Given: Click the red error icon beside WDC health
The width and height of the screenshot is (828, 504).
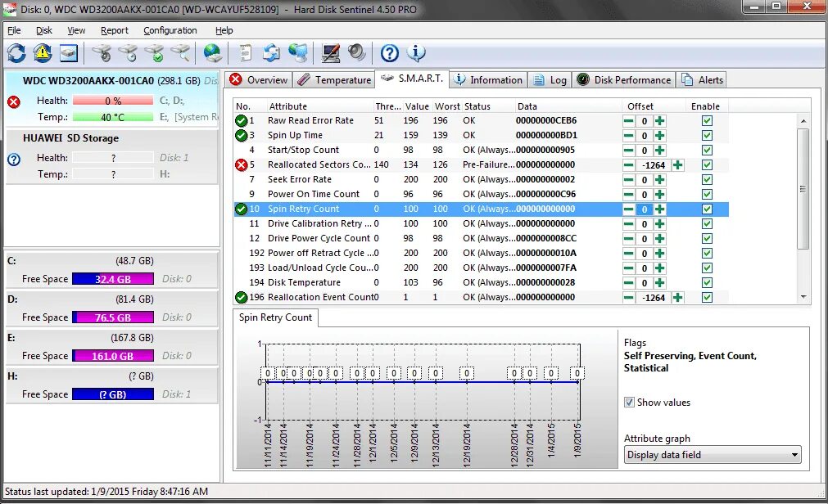Looking at the screenshot, I should [14, 101].
